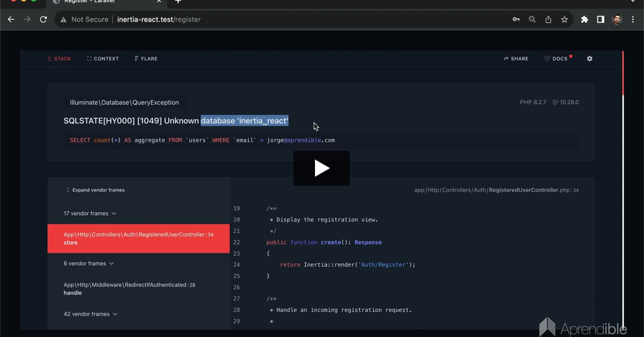Open the Ignition settings gear icon
This screenshot has height=337, width=644.
coord(590,58)
